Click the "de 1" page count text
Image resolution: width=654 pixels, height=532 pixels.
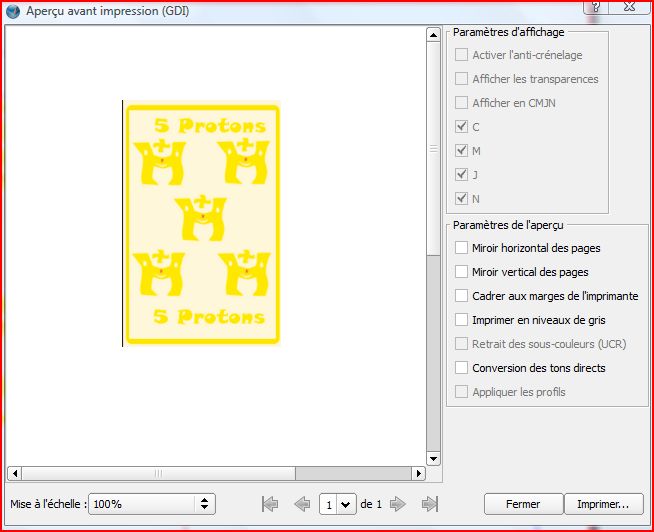coord(371,504)
